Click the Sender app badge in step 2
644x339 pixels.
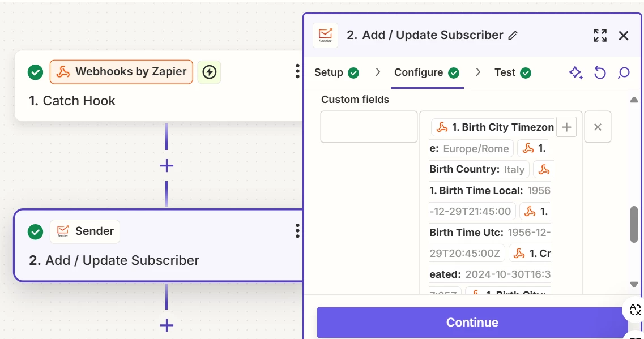click(x=85, y=231)
